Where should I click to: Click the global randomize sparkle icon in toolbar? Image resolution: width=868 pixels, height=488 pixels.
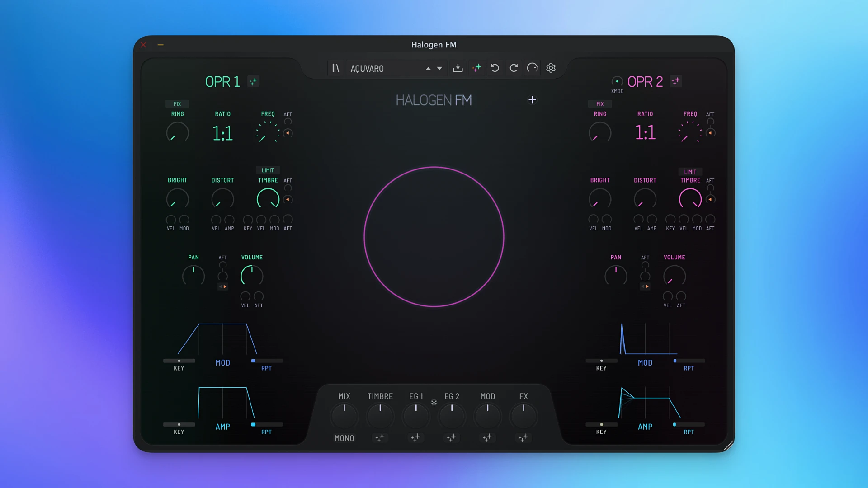pos(476,68)
